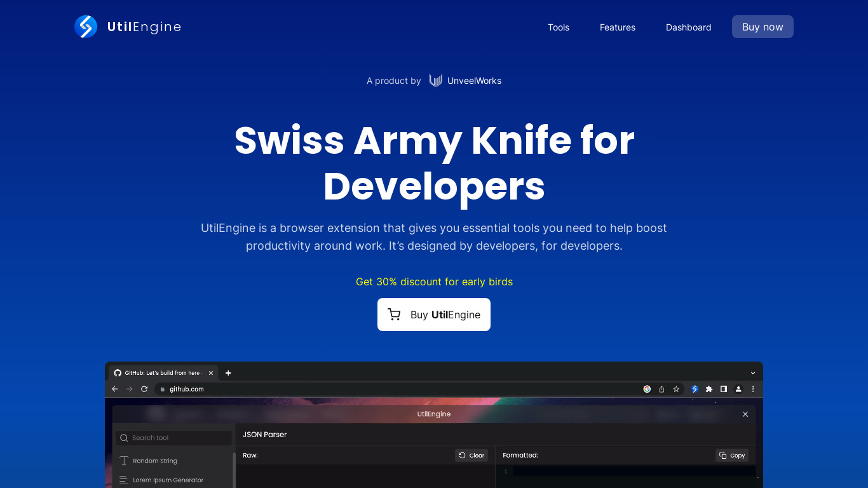
Task: Click the UtilEngine brand name in header
Action: [144, 27]
